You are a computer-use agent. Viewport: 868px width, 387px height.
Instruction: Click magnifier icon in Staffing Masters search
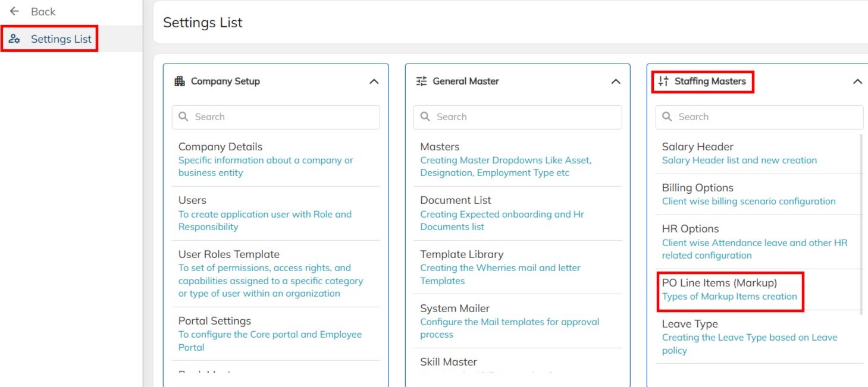point(668,117)
